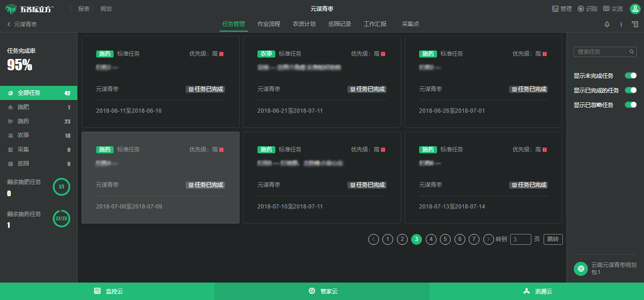Click the 剩余施药任务 22/23 progress ring

point(61,218)
